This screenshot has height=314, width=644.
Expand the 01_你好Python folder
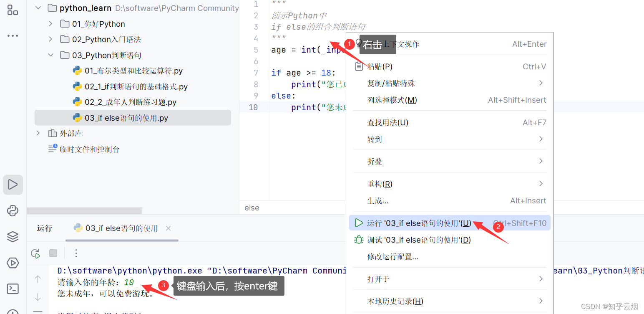(x=50, y=24)
